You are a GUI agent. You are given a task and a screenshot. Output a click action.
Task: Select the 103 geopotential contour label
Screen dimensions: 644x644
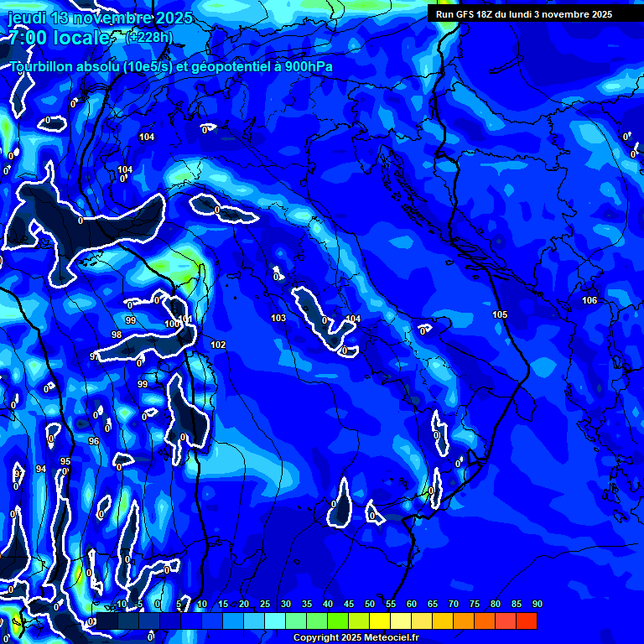coord(278,318)
